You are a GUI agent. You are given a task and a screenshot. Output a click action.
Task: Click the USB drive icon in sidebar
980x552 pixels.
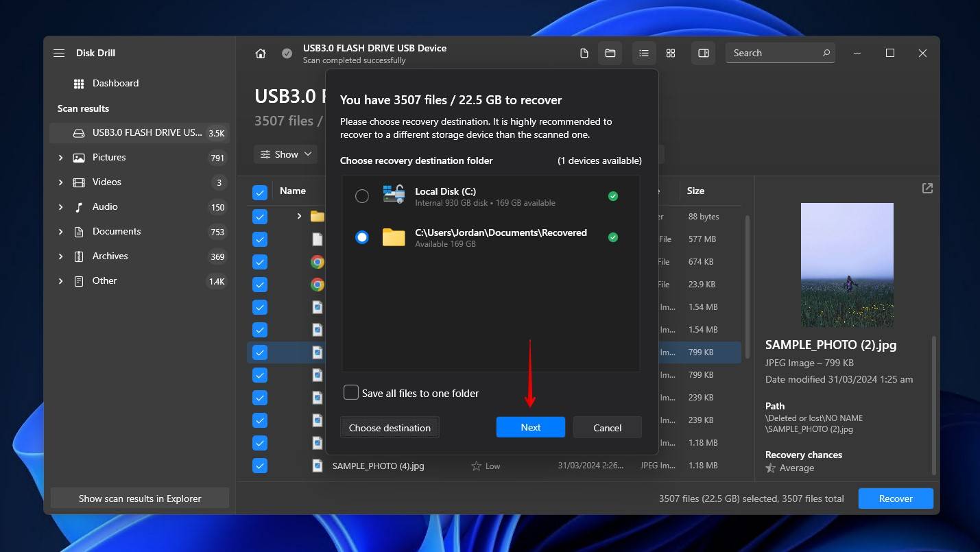click(79, 133)
